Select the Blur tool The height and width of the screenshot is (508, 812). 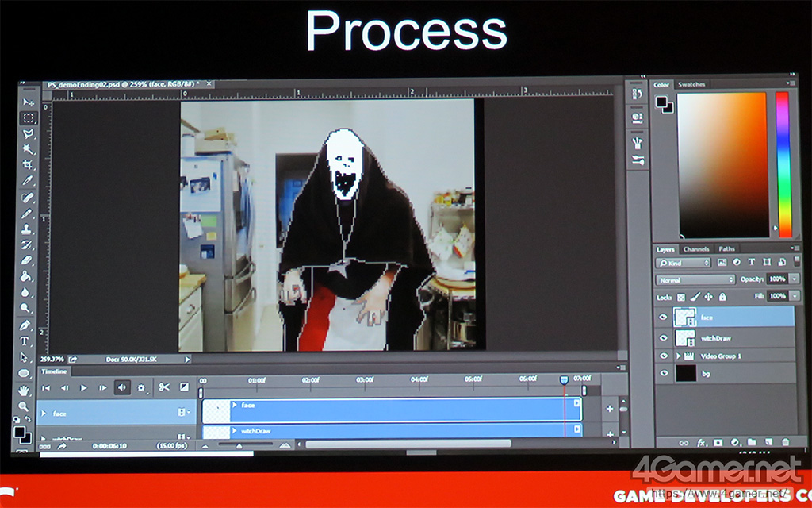[25, 292]
